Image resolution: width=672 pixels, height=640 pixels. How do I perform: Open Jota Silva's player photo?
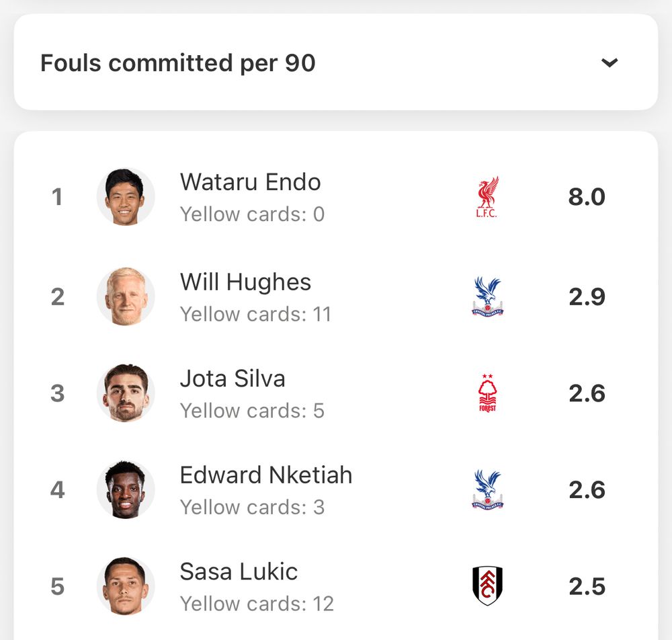tap(126, 393)
